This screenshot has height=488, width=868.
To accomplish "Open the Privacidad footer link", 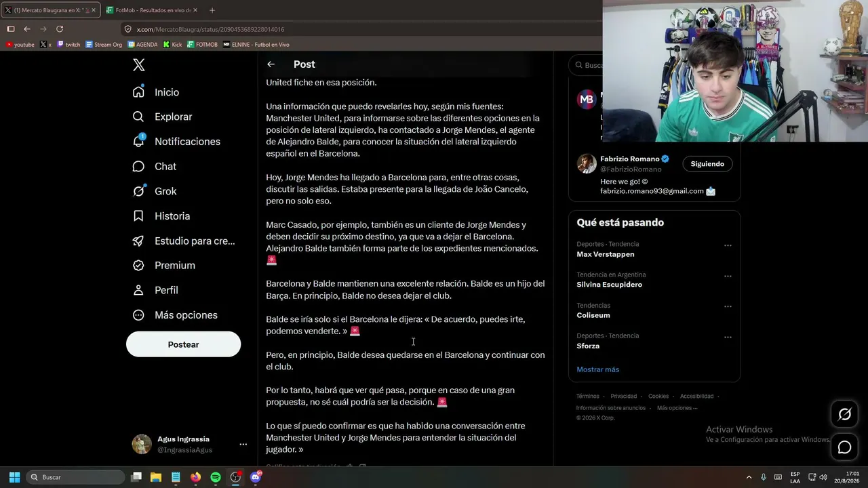I will tap(623, 396).
